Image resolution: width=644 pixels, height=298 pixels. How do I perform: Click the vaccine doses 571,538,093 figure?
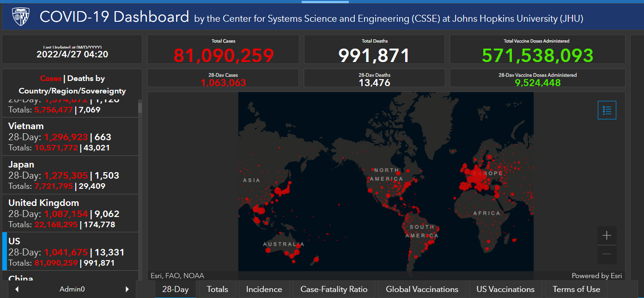click(x=538, y=56)
